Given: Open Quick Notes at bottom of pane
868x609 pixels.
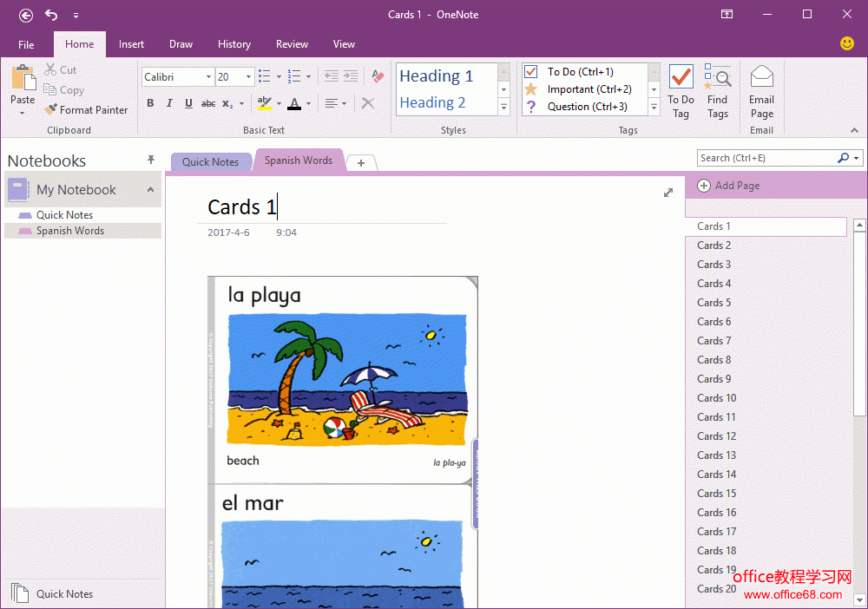Looking at the screenshot, I should 65,593.
